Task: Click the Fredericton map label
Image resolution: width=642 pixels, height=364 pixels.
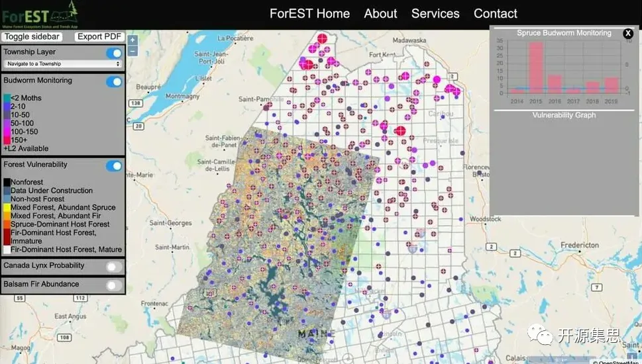Action: 579,245
